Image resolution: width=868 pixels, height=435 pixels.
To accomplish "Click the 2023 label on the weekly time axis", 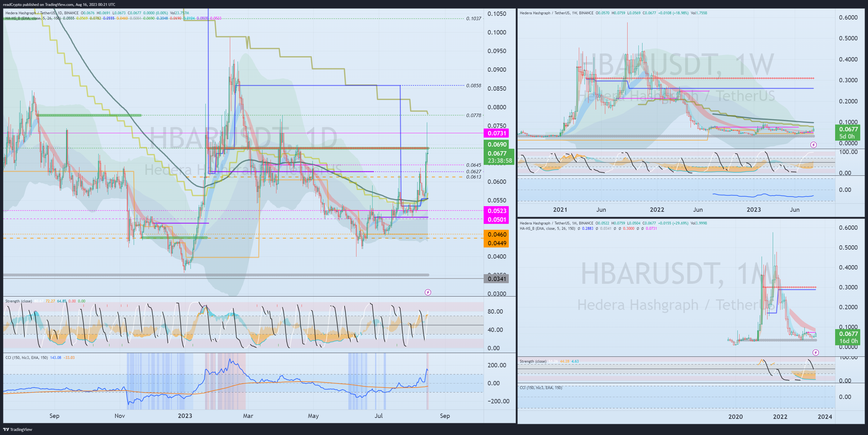I will pos(754,210).
